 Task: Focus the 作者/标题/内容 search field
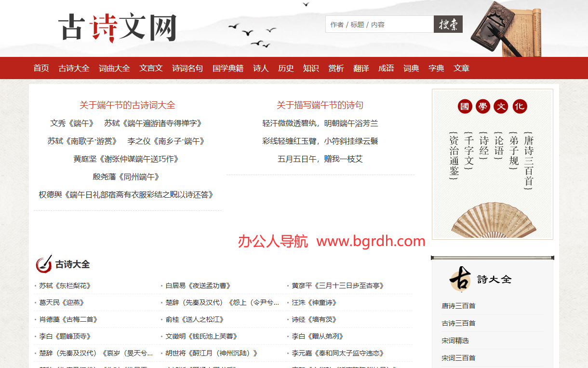[x=379, y=25]
